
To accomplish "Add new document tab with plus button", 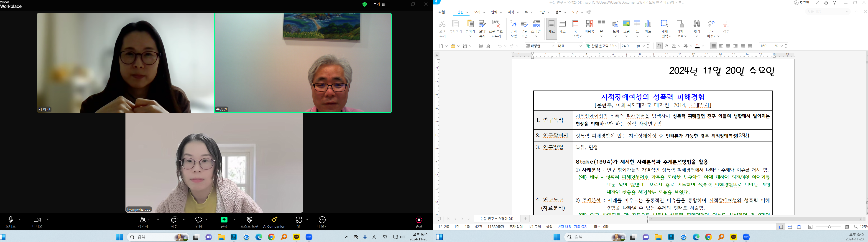I will pos(525,219).
